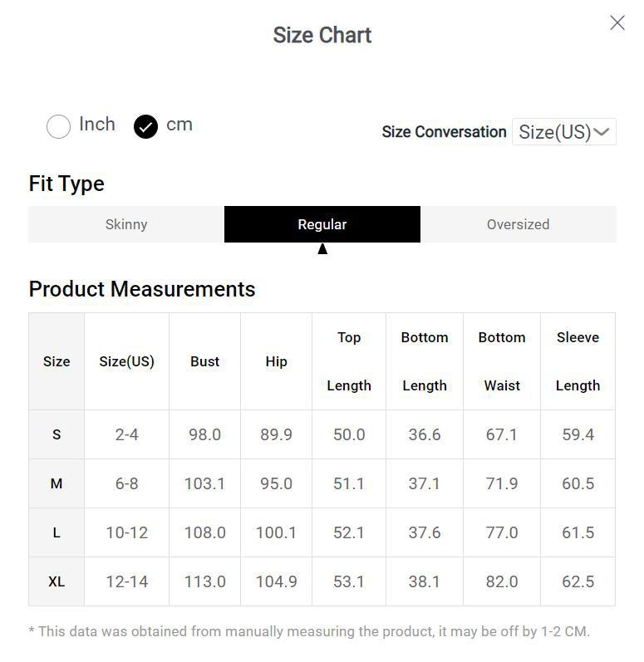The height and width of the screenshot is (662, 644).
Task: Select the S size row label
Action: click(x=57, y=434)
